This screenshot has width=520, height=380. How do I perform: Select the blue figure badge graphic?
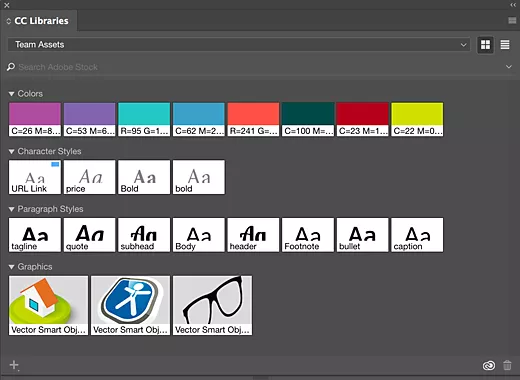click(x=131, y=305)
